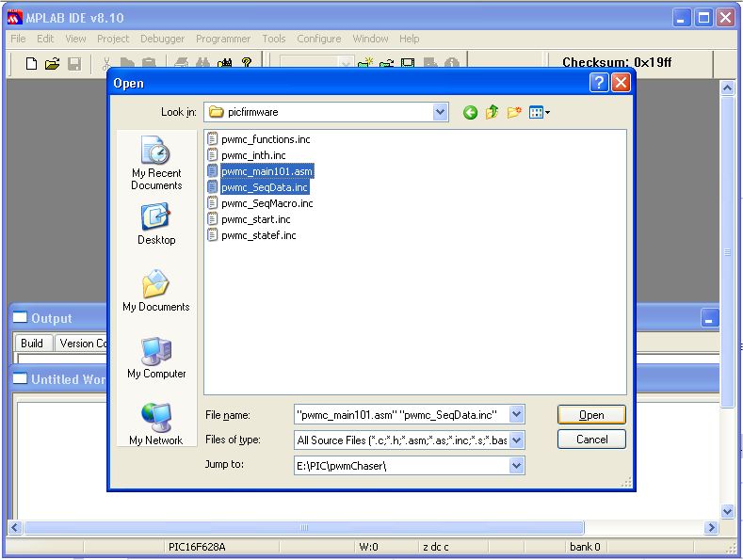Create a new folder in dialog
The width and height of the screenshot is (743, 560).
514,112
